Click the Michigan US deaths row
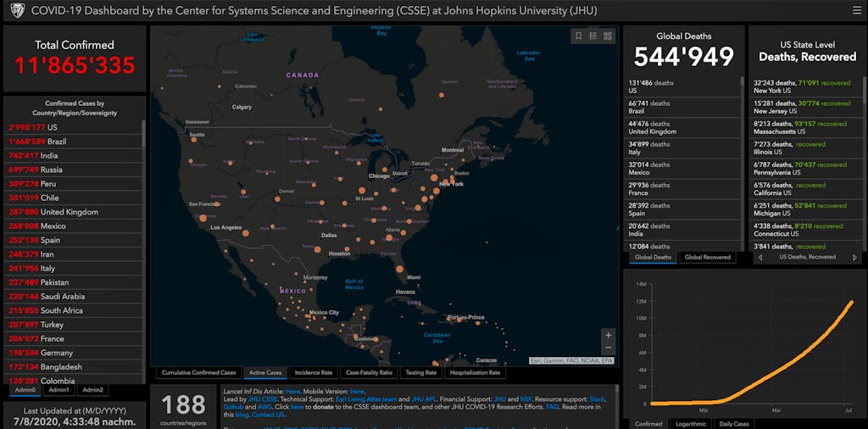This screenshot has height=429, width=868. point(805,209)
